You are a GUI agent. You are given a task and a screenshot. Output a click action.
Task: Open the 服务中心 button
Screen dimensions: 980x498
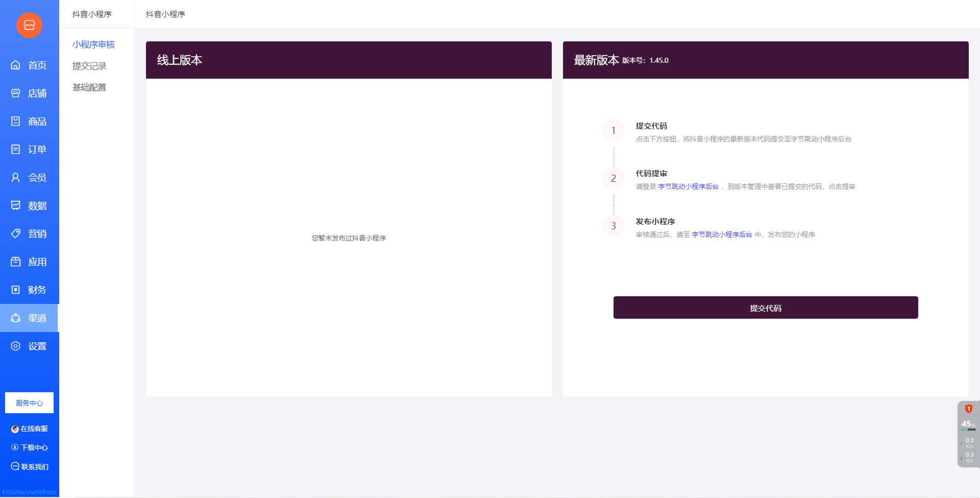tap(29, 402)
